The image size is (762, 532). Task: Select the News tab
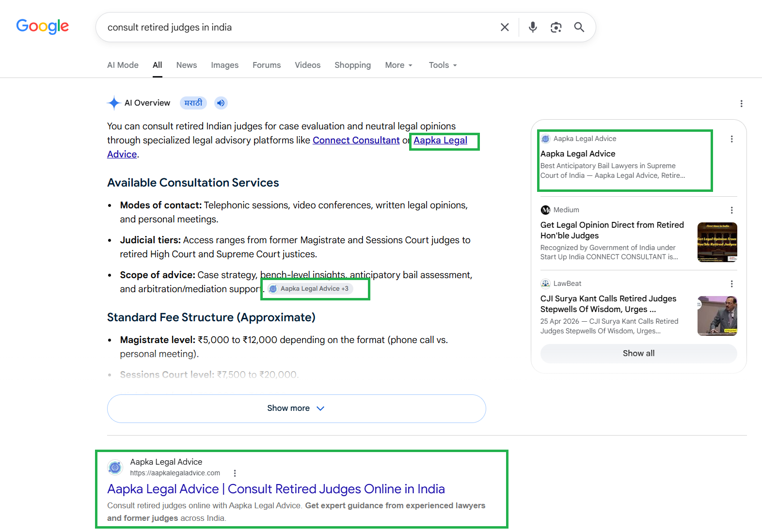[x=187, y=65]
